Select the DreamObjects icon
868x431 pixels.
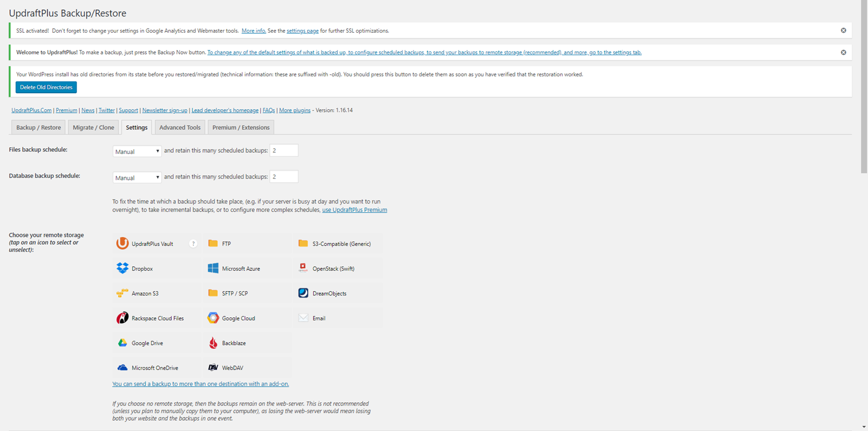tap(303, 293)
